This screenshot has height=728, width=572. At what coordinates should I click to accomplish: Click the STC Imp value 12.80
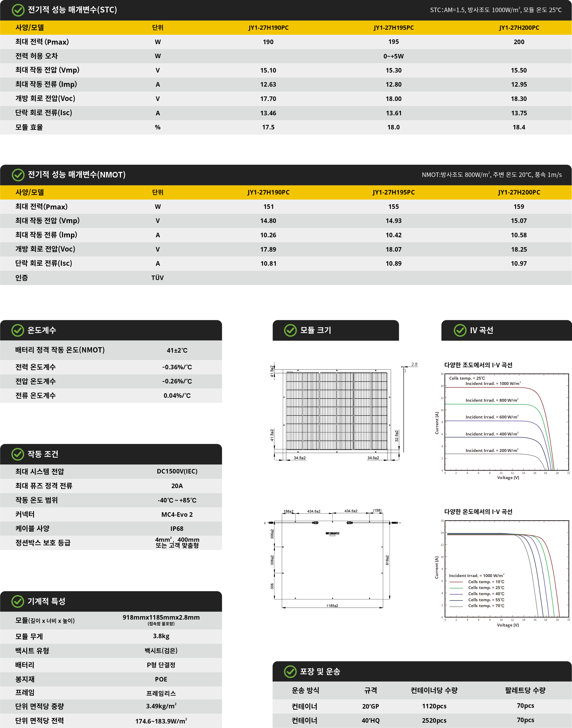tap(393, 85)
